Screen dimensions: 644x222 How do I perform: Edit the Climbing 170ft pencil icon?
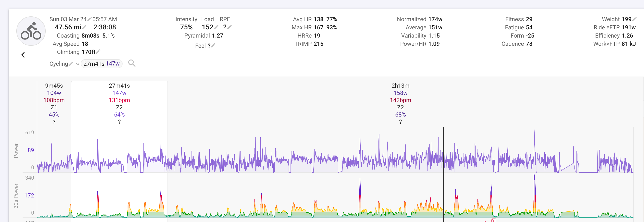point(98,52)
